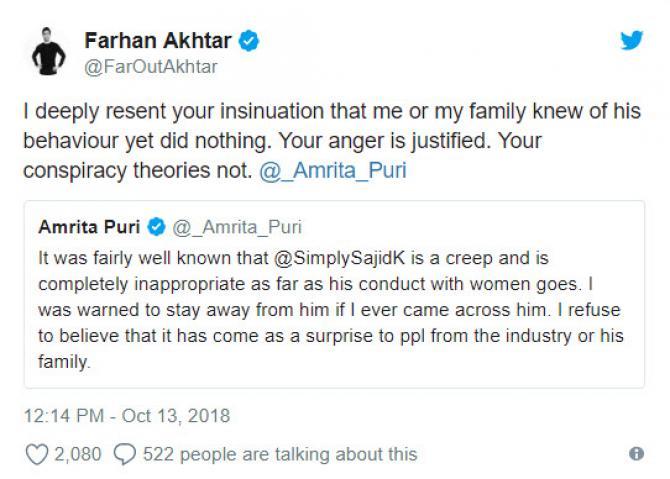Click the 'I deeply resent' tweet text
The width and height of the screenshot is (670, 479).
pos(332,141)
